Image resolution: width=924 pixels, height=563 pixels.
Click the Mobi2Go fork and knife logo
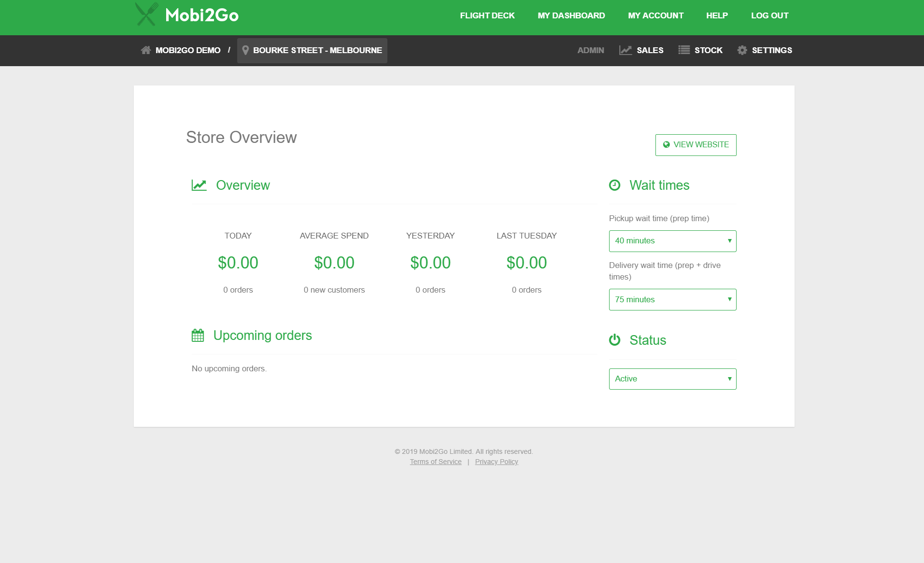click(146, 14)
